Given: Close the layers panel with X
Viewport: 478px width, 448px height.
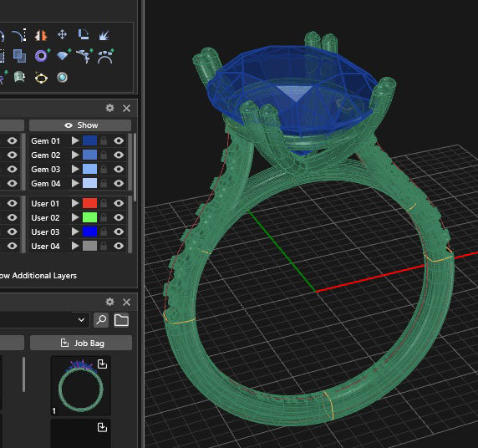Looking at the screenshot, I should click(x=126, y=108).
